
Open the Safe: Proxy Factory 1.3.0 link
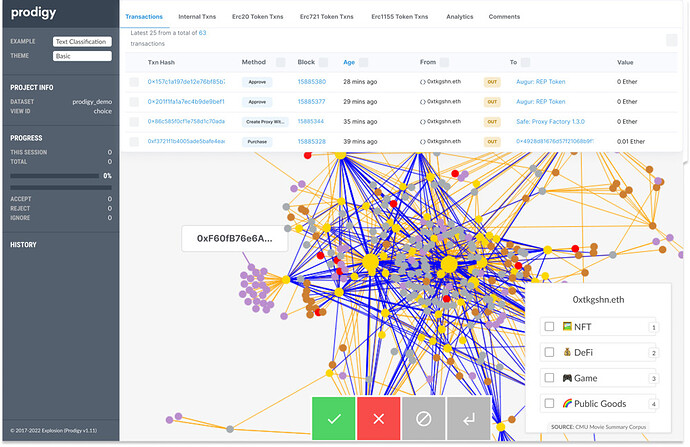[551, 122]
